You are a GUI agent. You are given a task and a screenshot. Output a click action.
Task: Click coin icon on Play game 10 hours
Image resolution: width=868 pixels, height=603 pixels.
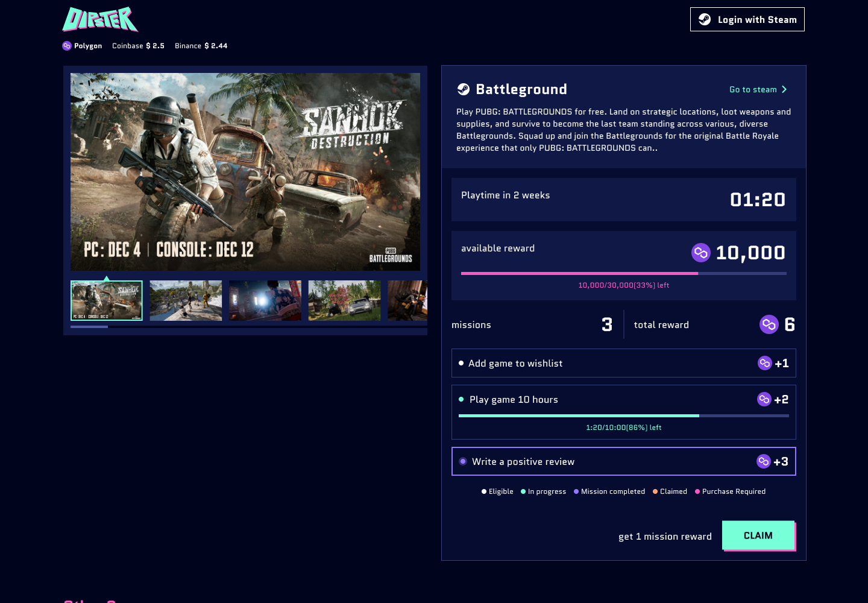pyautogui.click(x=764, y=399)
